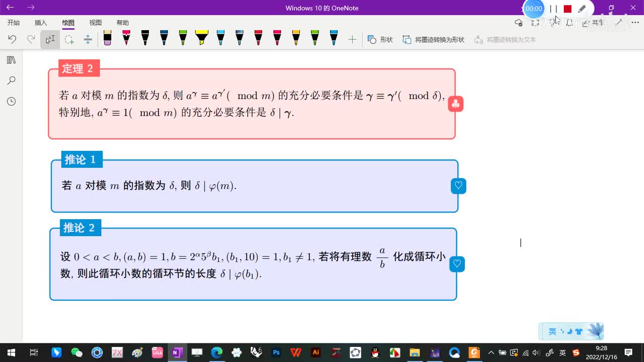Open Adobe Illustrator from the taskbar

click(316, 352)
